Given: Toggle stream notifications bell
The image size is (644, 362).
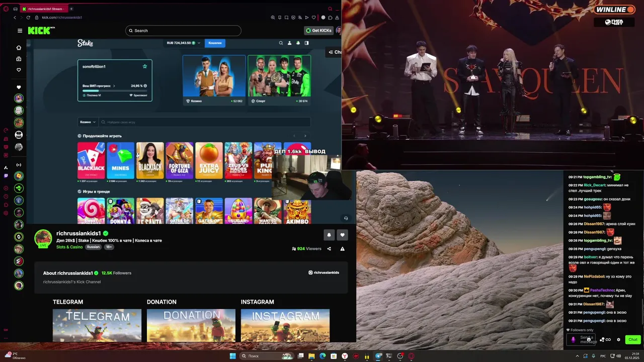Looking at the screenshot, I should (329, 235).
